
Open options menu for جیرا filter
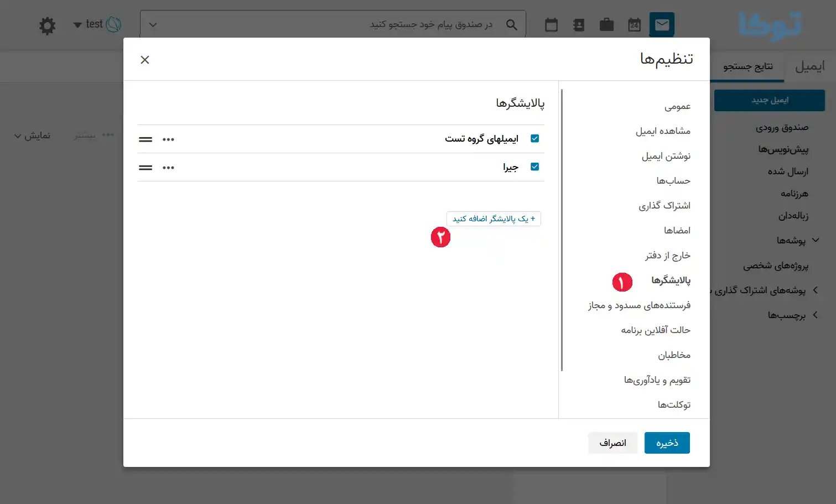pos(168,168)
